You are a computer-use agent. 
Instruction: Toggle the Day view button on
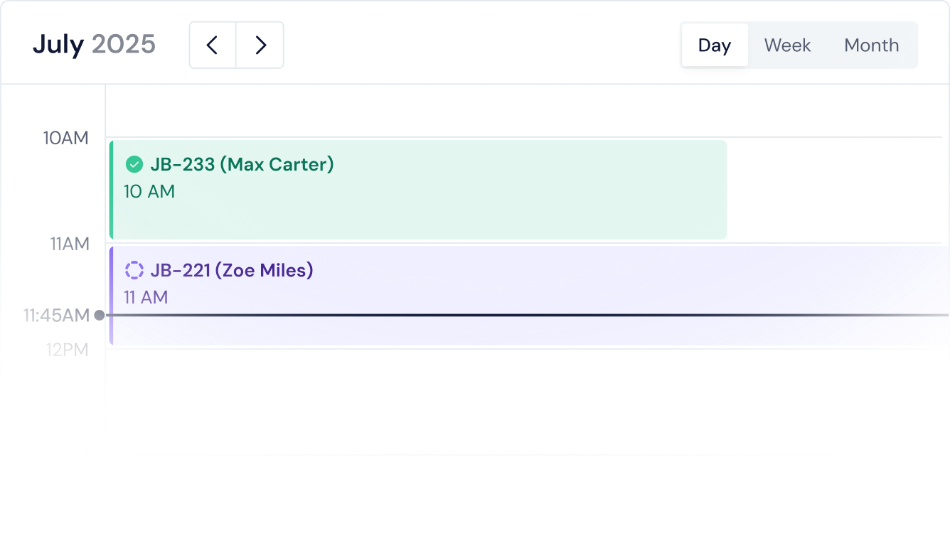coord(714,45)
